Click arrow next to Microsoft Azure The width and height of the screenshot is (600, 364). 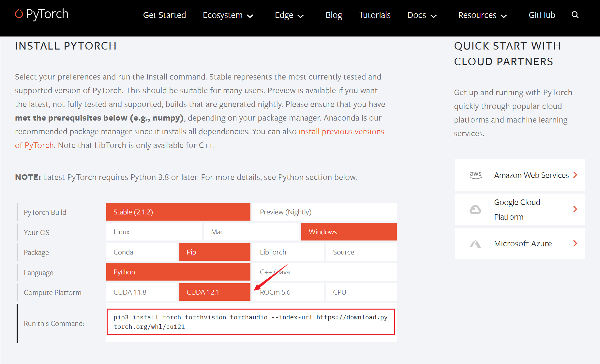tap(575, 243)
